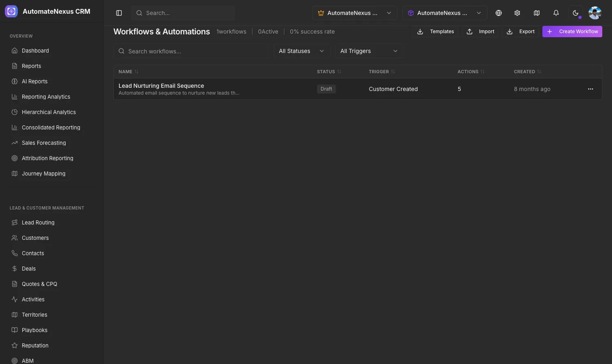Image resolution: width=612 pixels, height=364 pixels.
Task: Focus the global Search box
Action: pos(183,13)
